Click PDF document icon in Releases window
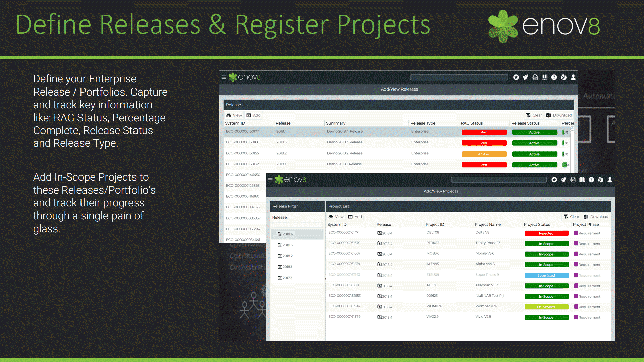This screenshot has height=362, width=644. pyautogui.click(x=535, y=77)
